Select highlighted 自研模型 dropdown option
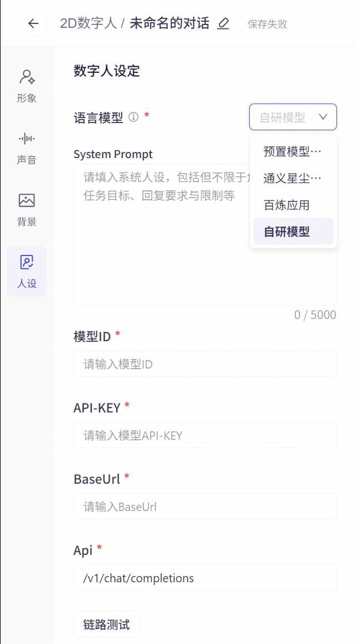 pos(294,232)
